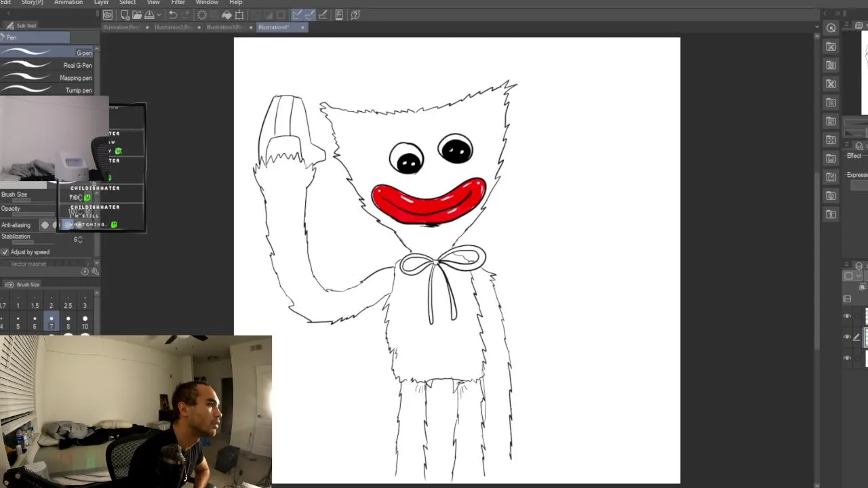Select brush size preset 10
This screenshot has width=868, height=488.
(x=85, y=322)
